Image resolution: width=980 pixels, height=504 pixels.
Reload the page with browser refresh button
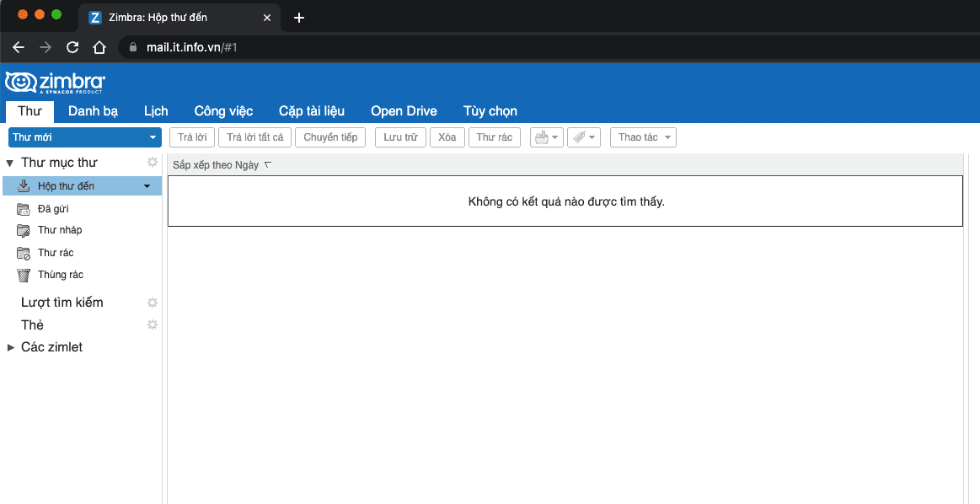(72, 47)
